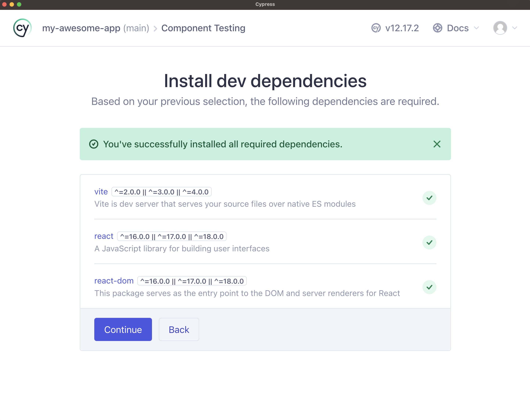Dismiss the success banner with the X

tap(437, 144)
